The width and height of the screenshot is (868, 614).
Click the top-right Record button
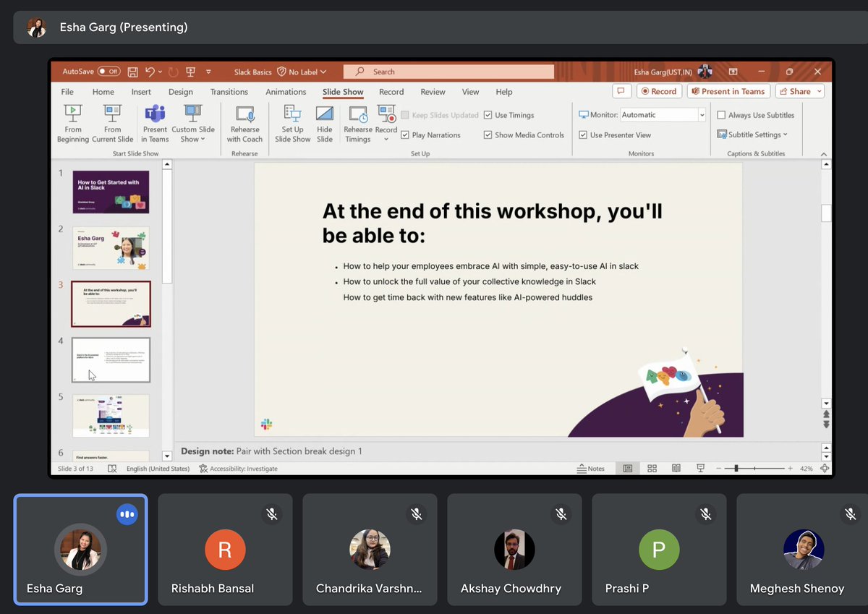[x=658, y=92]
